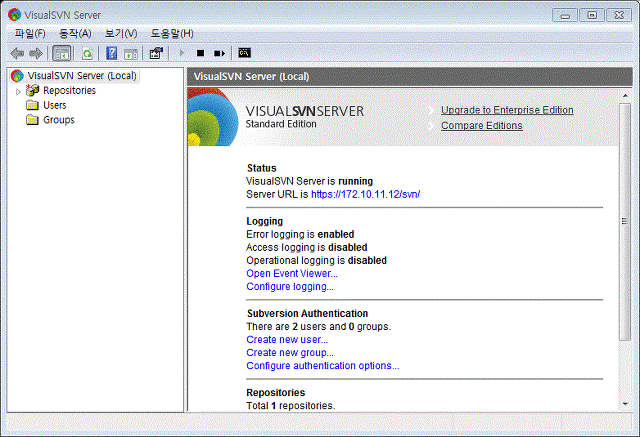Viewport: 640px width, 437px height.
Task: Open the 도움말(H) menu
Action: point(172,33)
